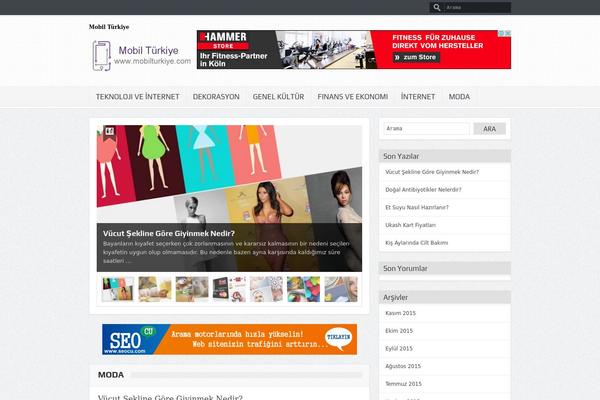Select sixth slider thumbnail with colorful blocks
Image resolution: width=600 pixels, height=400 pixels.
coord(303,289)
